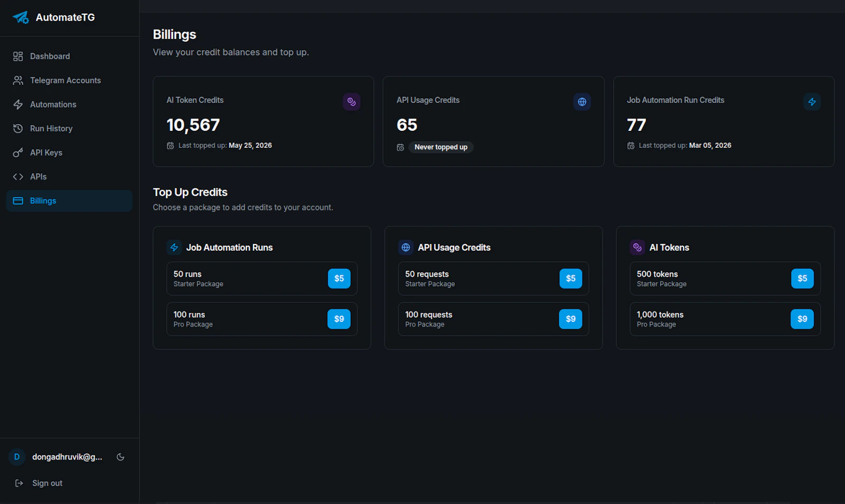Viewport: 845px width, 504px height.
Task: Click the Never topped up badge
Action: [x=441, y=147]
